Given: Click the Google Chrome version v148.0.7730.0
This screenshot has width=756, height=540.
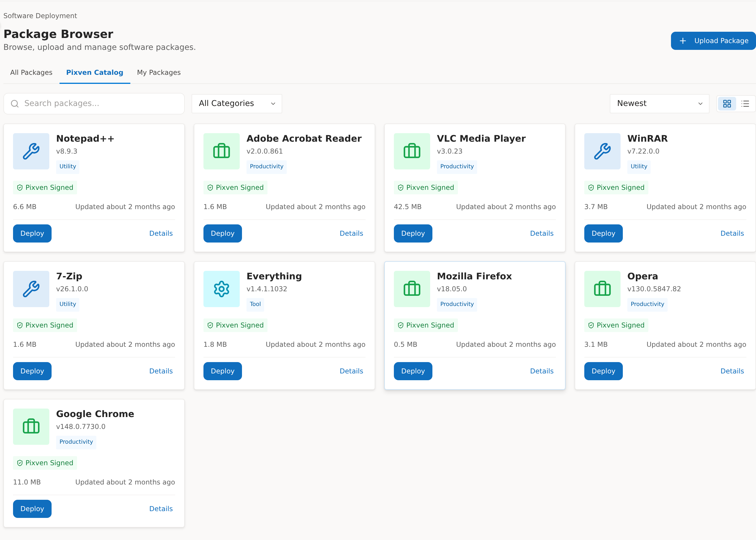Looking at the screenshot, I should [x=81, y=427].
